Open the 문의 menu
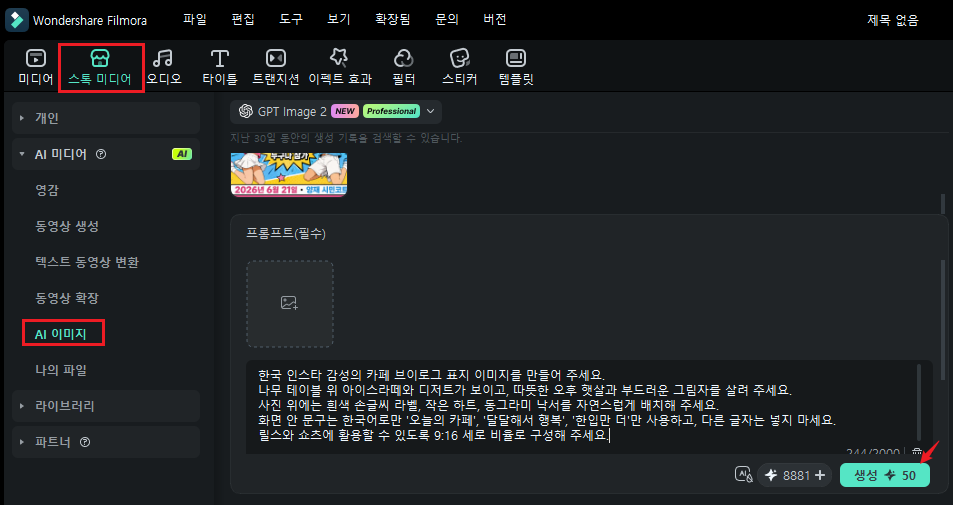The height and width of the screenshot is (505, 953). pos(447,19)
